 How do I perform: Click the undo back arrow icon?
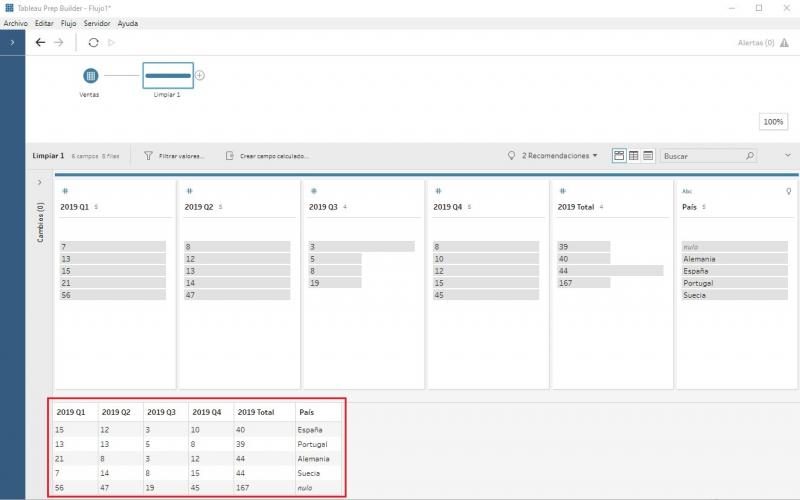40,43
